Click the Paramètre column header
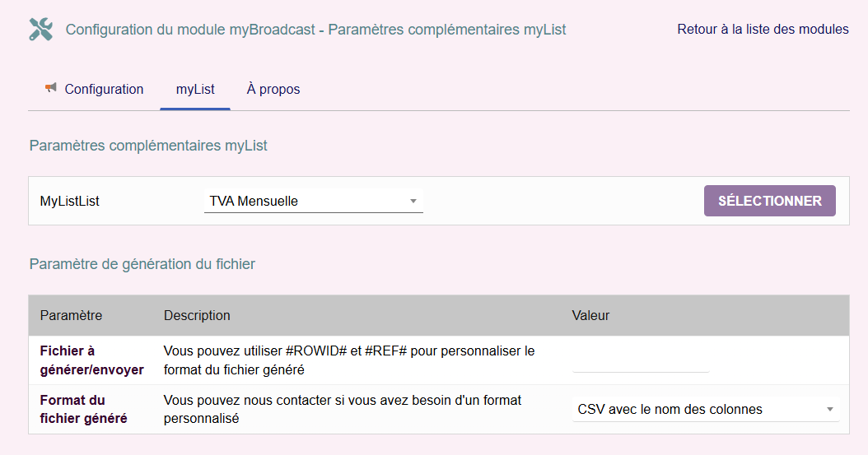Screen dimensions: 868x455 (72, 315)
